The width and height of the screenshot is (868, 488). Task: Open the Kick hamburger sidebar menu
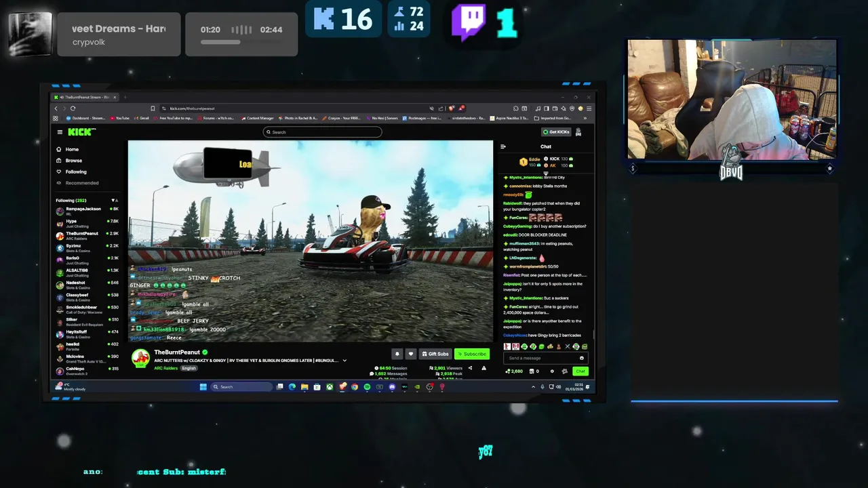pyautogui.click(x=60, y=132)
